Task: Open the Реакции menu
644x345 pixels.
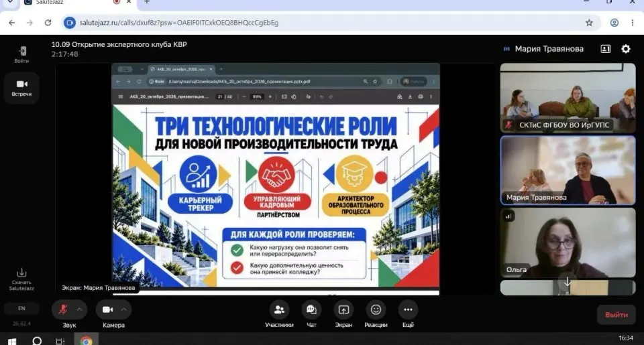Action: point(376,314)
